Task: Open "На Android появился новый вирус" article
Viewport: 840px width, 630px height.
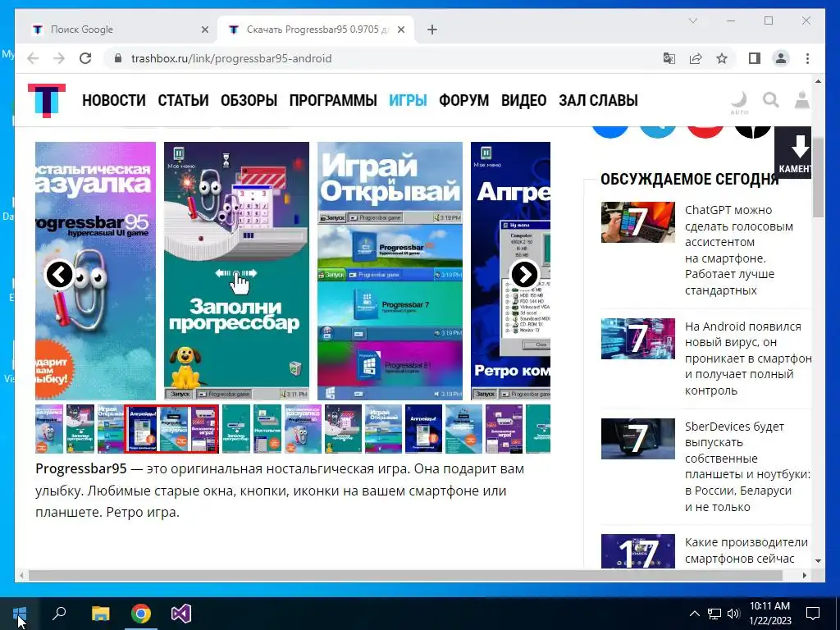Action: point(748,358)
